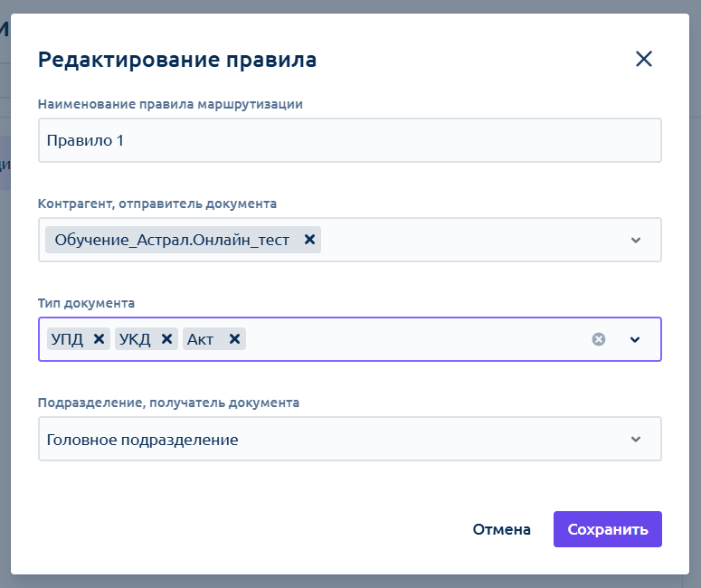The width and height of the screenshot is (701, 588).
Task: Click empty area in Тип документа field
Action: click(416, 339)
